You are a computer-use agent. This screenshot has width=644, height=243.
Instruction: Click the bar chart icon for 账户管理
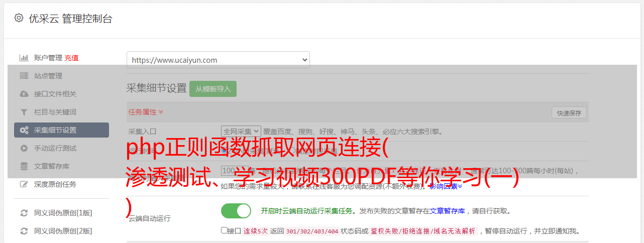point(24,58)
